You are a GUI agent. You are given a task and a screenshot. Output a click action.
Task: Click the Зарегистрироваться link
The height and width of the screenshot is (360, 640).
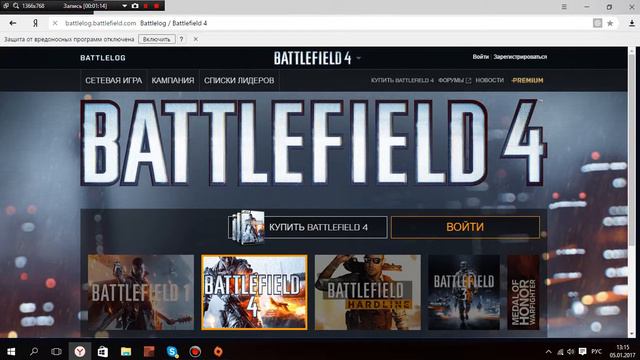pyautogui.click(x=520, y=57)
